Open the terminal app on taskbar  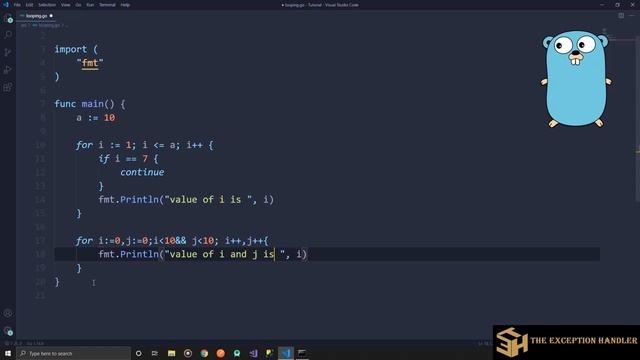coord(302,353)
